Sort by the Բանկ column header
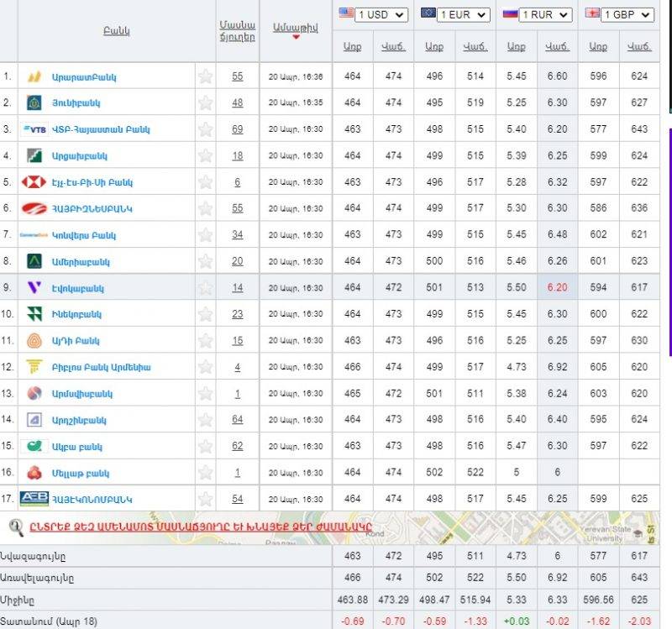This screenshot has height=629, width=672. tap(117, 31)
